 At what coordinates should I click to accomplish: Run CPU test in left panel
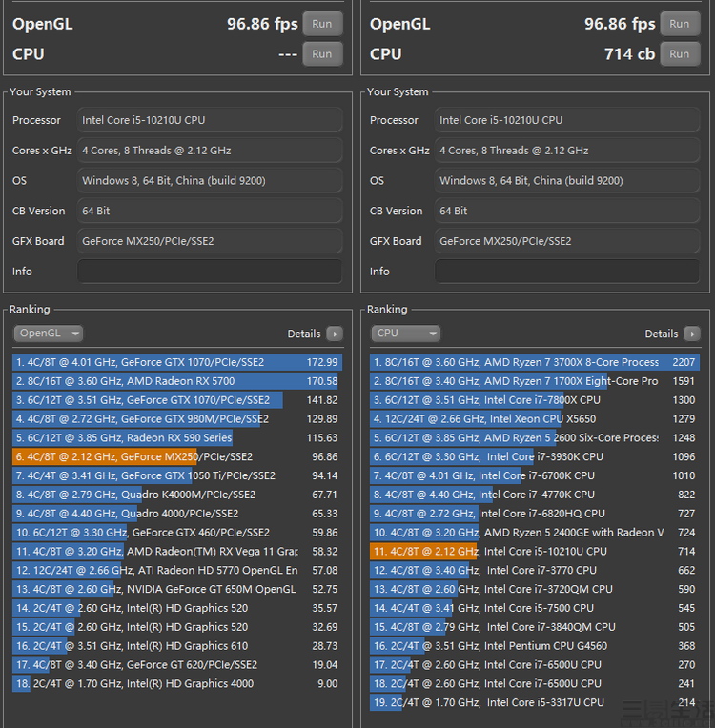322,54
